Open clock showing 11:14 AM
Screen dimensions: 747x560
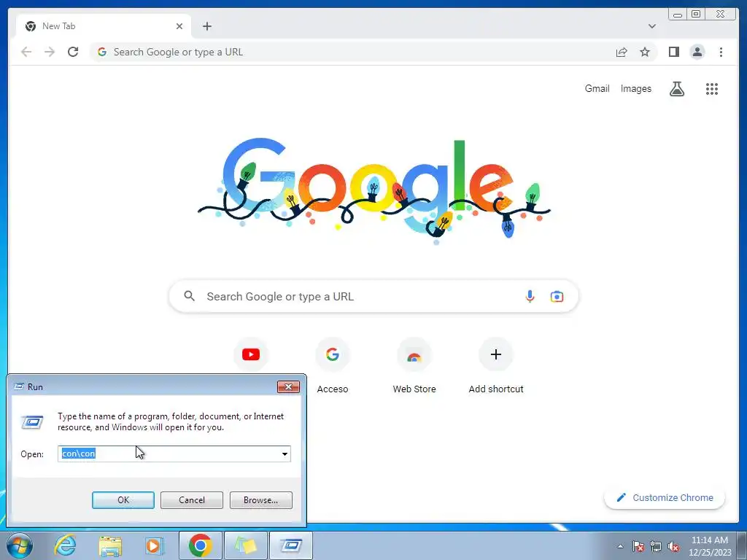click(709, 546)
